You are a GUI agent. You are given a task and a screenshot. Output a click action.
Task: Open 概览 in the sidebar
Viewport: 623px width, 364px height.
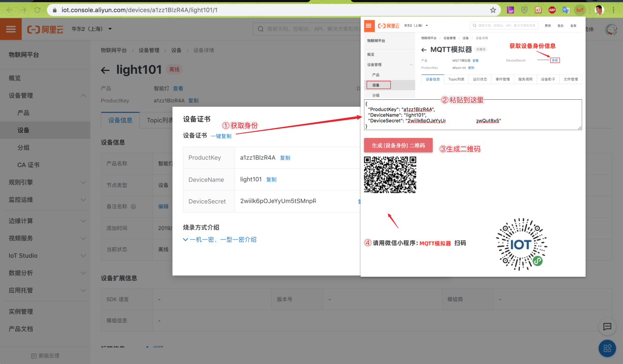click(15, 78)
